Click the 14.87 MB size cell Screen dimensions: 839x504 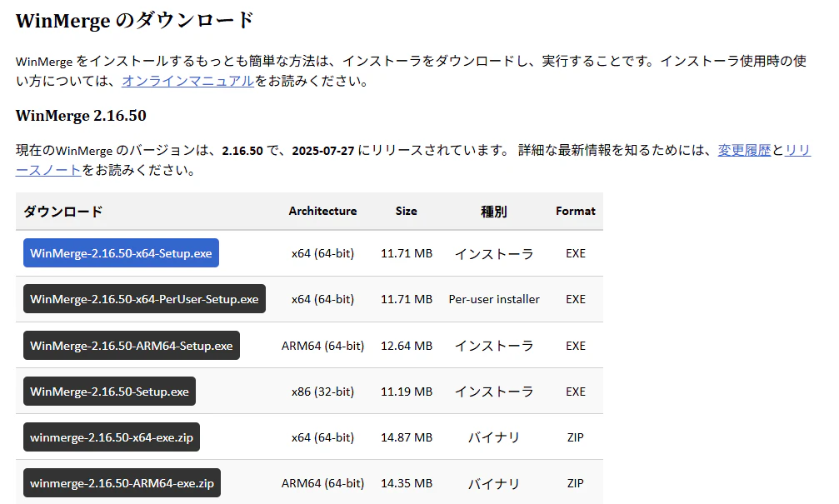coord(406,437)
